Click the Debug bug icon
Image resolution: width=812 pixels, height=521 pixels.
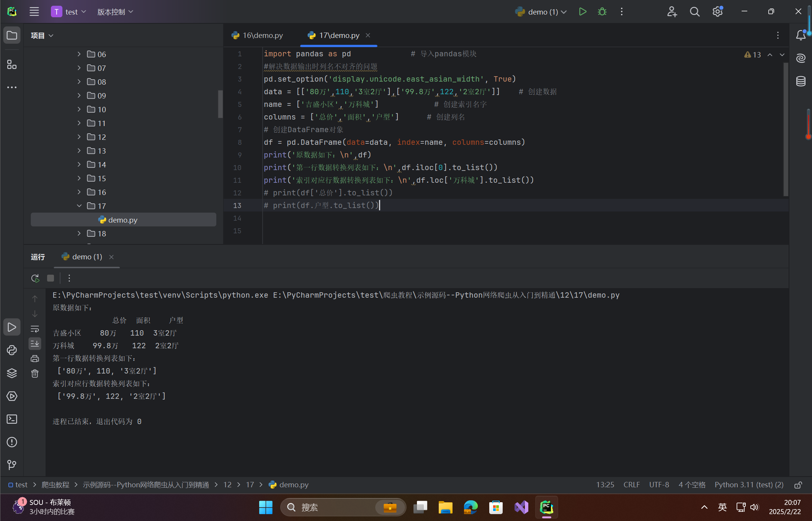coord(602,12)
